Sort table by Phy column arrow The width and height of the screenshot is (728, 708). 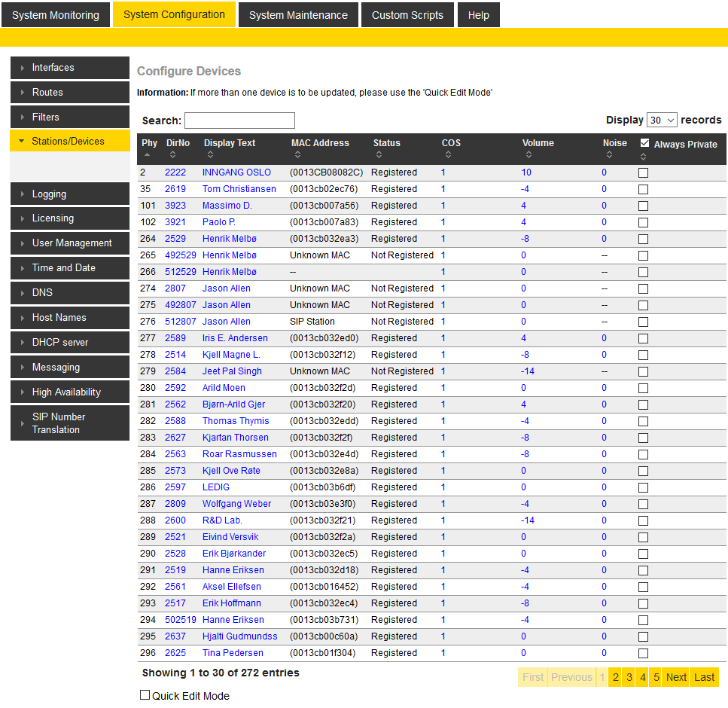[x=147, y=155]
